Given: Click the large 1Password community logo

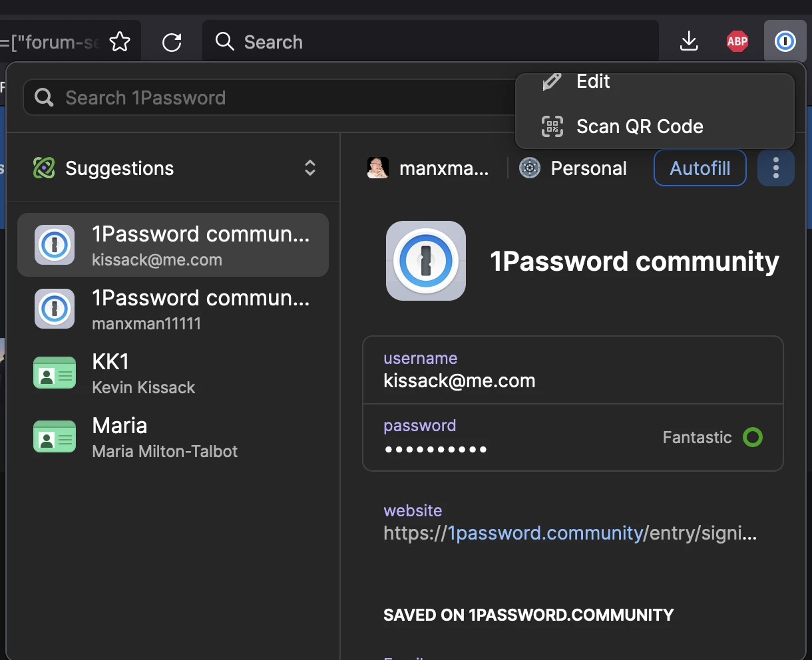Looking at the screenshot, I should pos(426,261).
